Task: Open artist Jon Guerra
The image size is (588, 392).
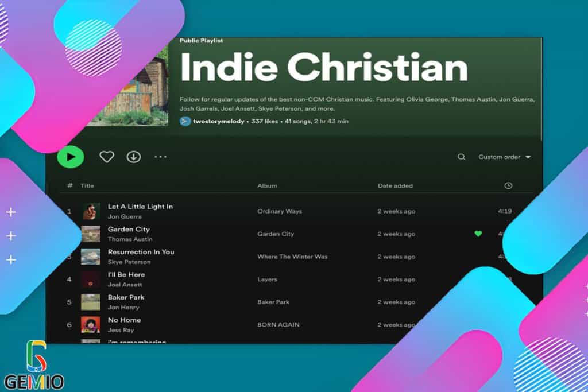Action: click(x=125, y=216)
